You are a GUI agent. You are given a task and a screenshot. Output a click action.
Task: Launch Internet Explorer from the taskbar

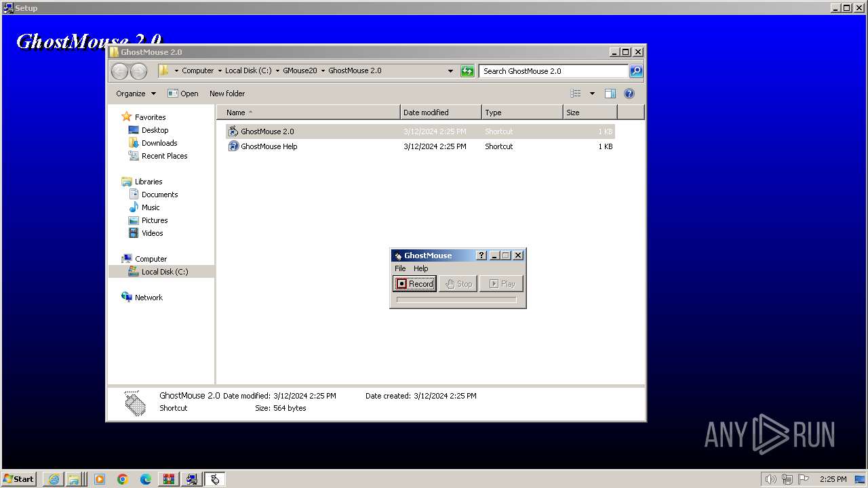pyautogui.click(x=54, y=479)
